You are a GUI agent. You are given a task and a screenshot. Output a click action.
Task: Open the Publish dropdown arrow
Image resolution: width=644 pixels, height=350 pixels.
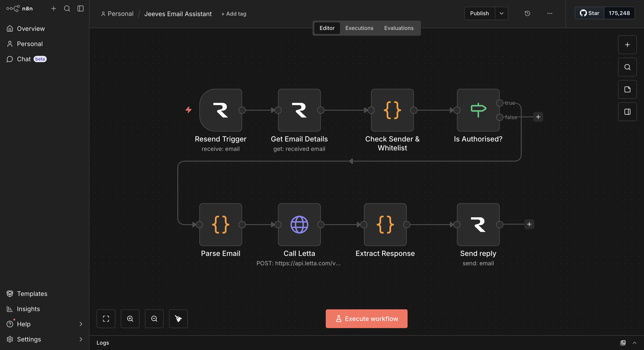pos(501,13)
